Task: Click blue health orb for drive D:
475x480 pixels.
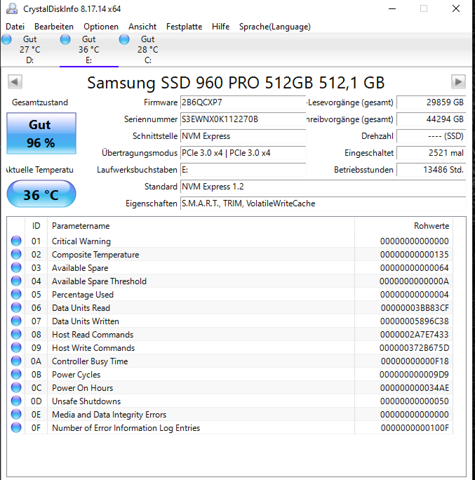Action: (6, 40)
